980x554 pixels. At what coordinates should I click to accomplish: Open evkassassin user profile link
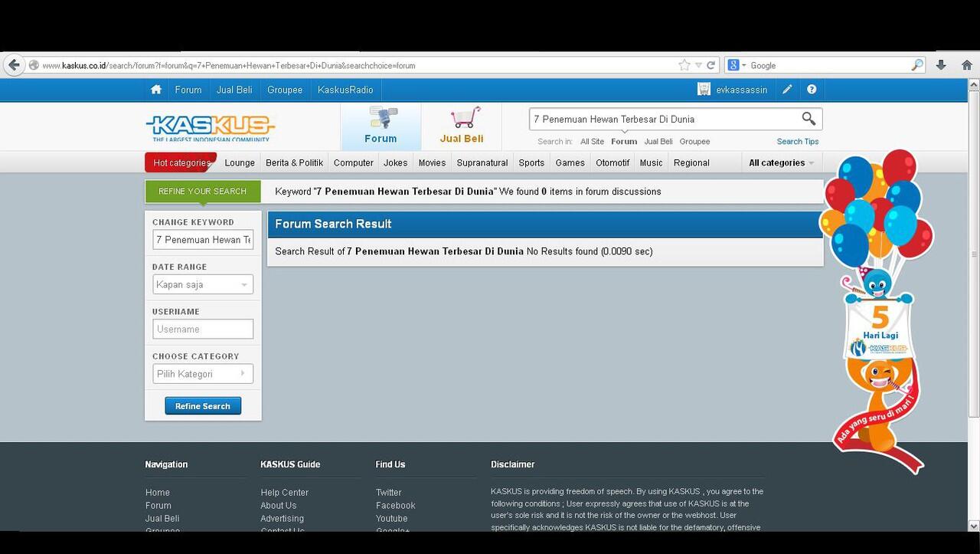tap(742, 90)
